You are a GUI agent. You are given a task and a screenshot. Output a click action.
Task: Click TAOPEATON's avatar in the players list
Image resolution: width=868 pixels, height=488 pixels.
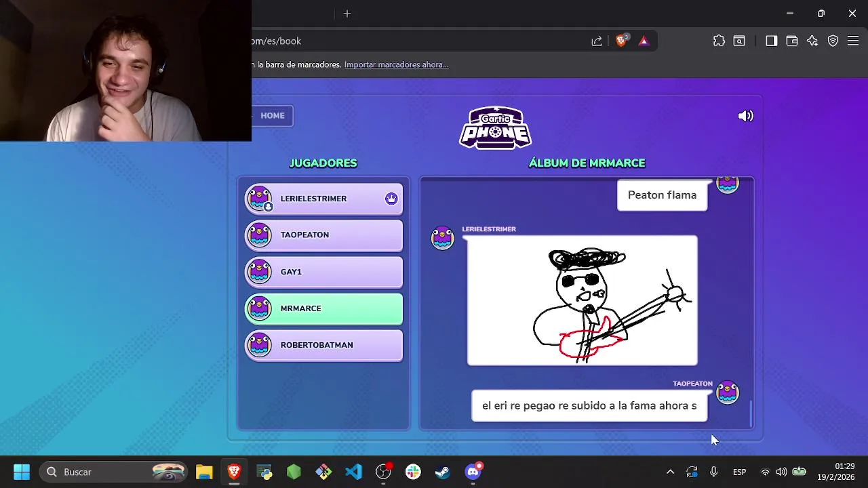click(x=260, y=235)
